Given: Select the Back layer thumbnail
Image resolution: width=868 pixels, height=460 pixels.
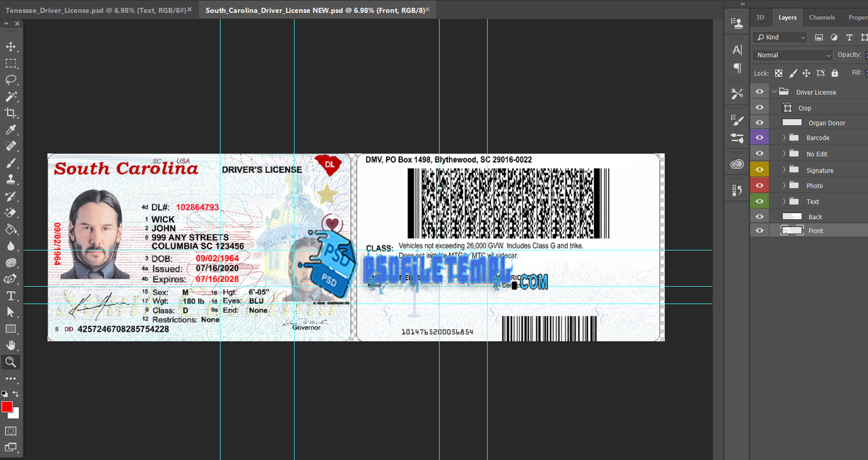Looking at the screenshot, I should 791,216.
